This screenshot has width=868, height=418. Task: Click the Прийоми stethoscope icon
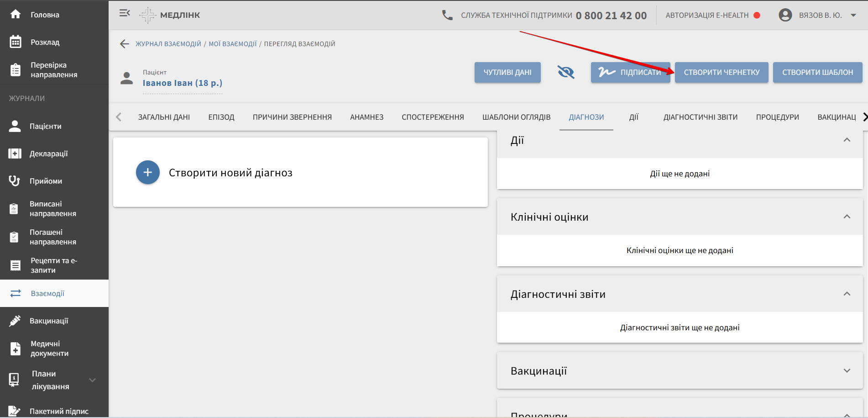coord(15,181)
